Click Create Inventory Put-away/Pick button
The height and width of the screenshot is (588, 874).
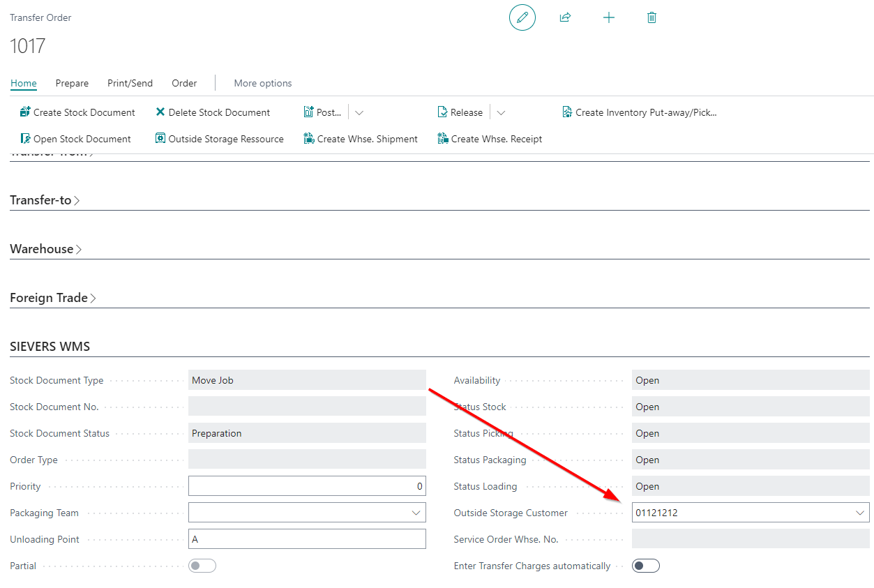tap(640, 112)
